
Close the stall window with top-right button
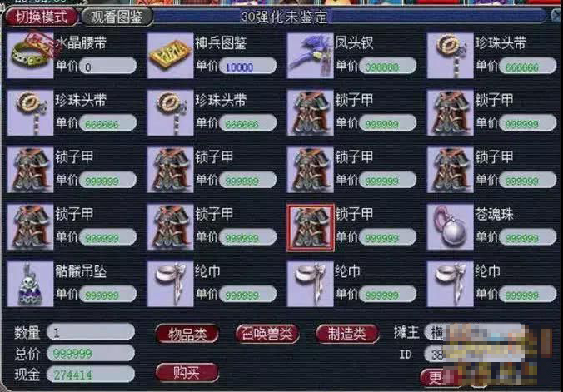(556, 16)
